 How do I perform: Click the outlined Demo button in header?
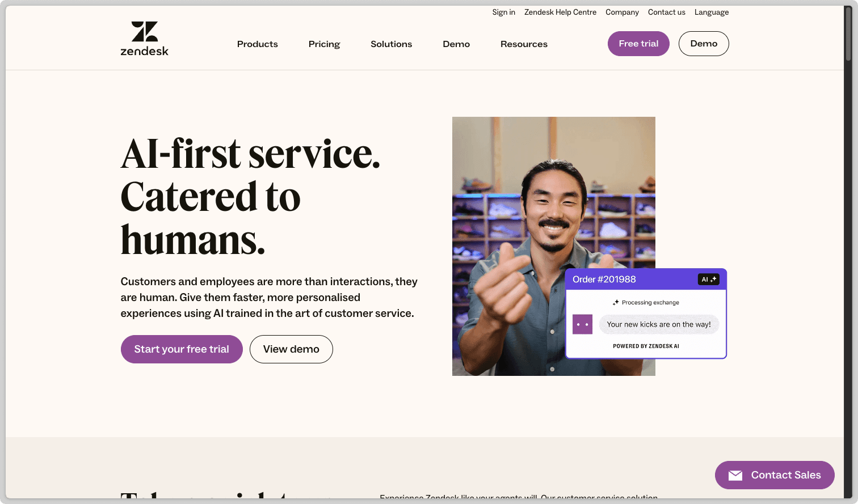[704, 44]
